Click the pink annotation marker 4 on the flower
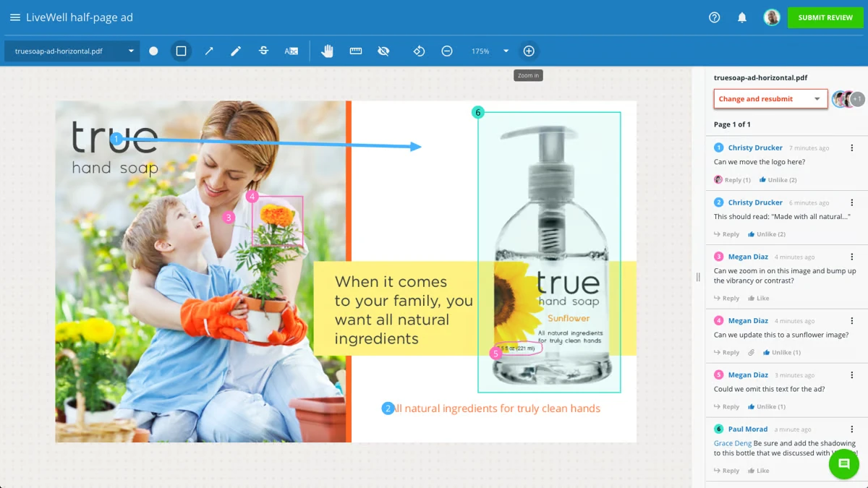The width and height of the screenshot is (868, 488). tap(252, 197)
